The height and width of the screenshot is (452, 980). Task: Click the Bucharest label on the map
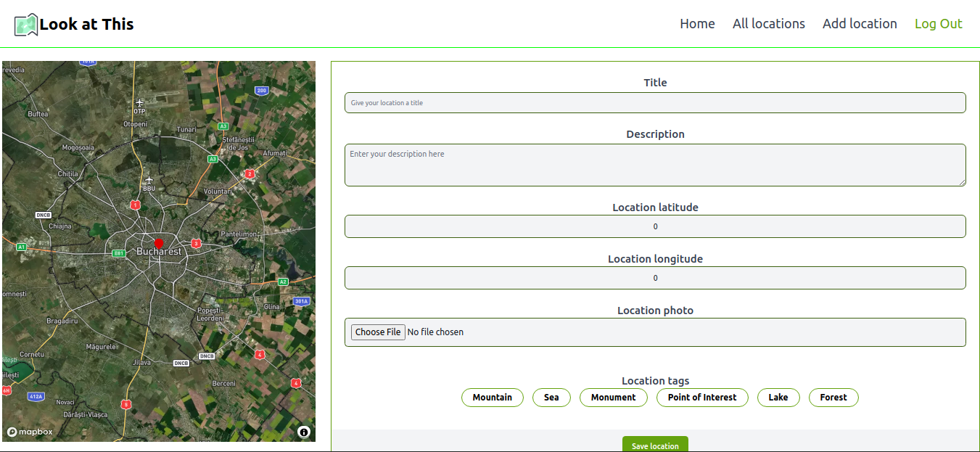tap(159, 252)
